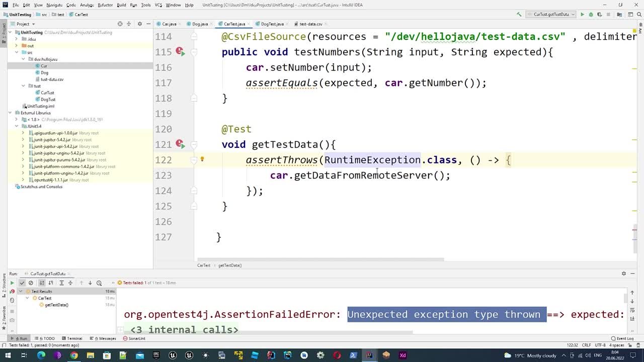Open Project panel gear settings
The height and width of the screenshot is (362, 644).
[140, 24]
